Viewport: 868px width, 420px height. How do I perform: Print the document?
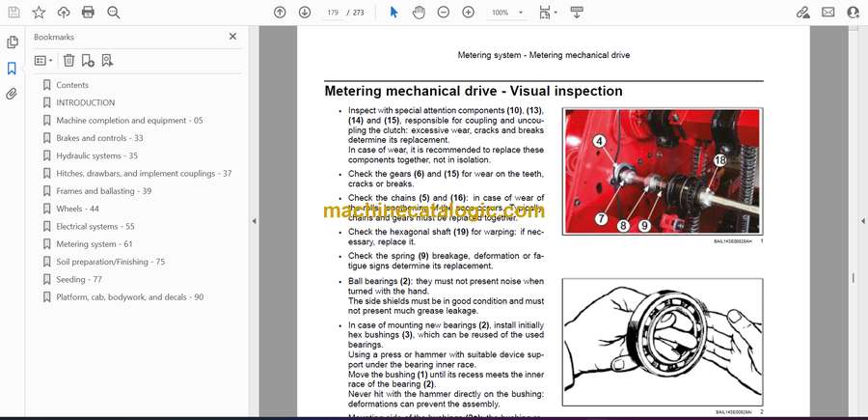[x=88, y=13]
